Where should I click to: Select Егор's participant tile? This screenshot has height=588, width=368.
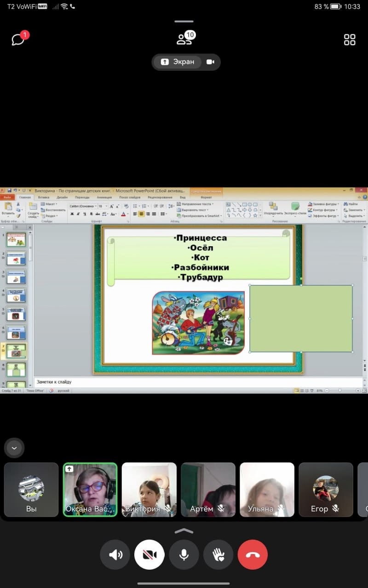tap(326, 490)
